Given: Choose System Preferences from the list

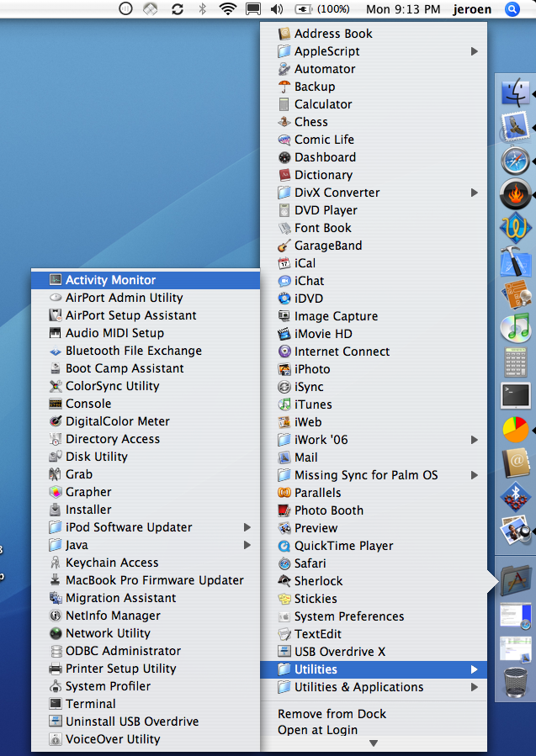Looking at the screenshot, I should [x=374, y=616].
